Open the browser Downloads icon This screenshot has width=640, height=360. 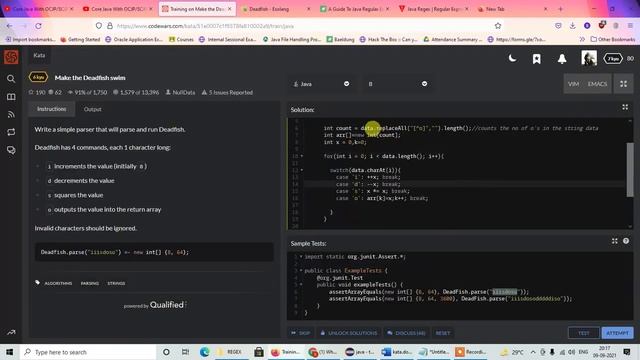pos(572,26)
